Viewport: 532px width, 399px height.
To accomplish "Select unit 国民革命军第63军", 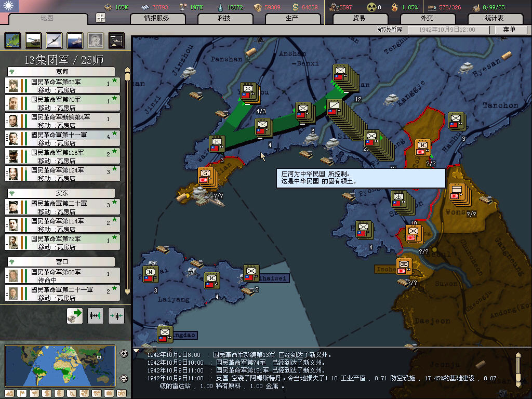I will [62, 86].
